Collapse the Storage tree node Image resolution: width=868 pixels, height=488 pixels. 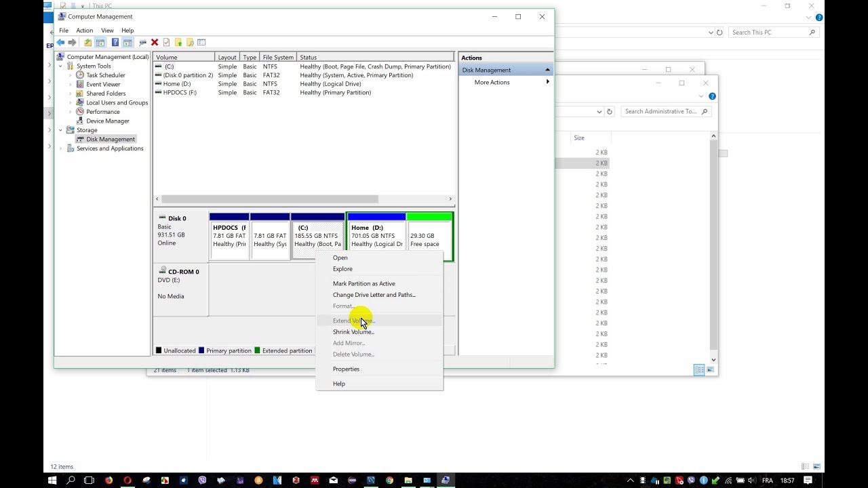[61, 130]
